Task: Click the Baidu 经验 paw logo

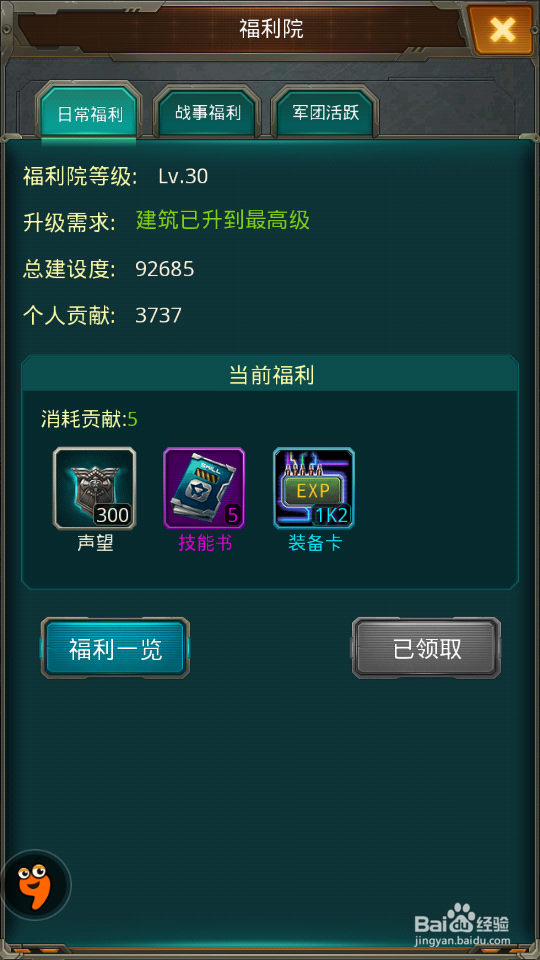Action: 462,916
